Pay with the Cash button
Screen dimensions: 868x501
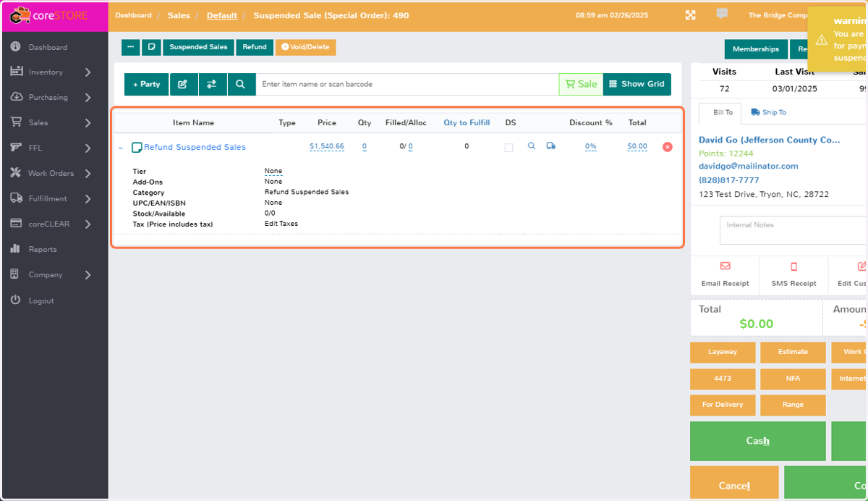pyautogui.click(x=757, y=441)
